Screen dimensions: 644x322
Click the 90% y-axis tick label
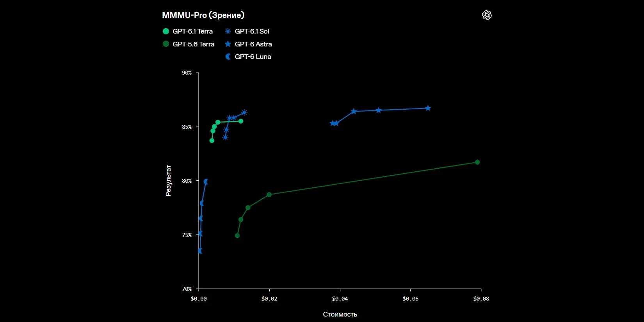click(x=187, y=73)
